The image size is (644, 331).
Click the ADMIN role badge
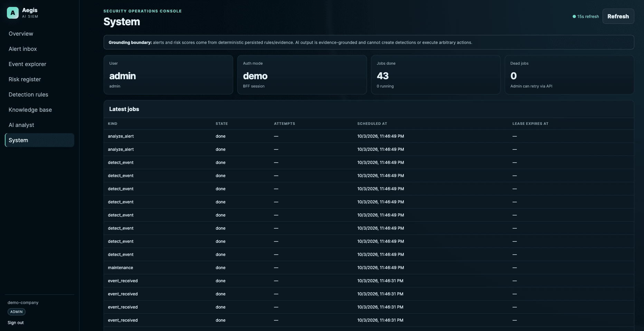click(x=16, y=312)
